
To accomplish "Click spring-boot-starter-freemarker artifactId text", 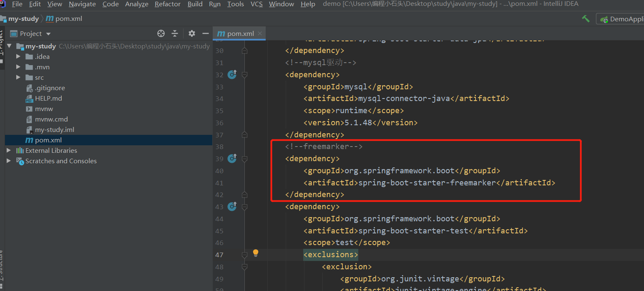I will pyautogui.click(x=427, y=182).
